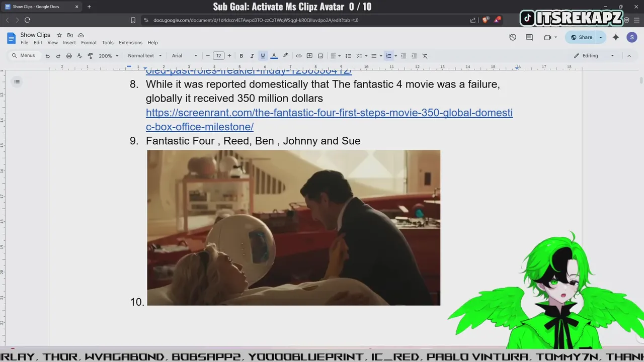
Task: Toggle the checklist button
Action: pyautogui.click(x=359, y=56)
